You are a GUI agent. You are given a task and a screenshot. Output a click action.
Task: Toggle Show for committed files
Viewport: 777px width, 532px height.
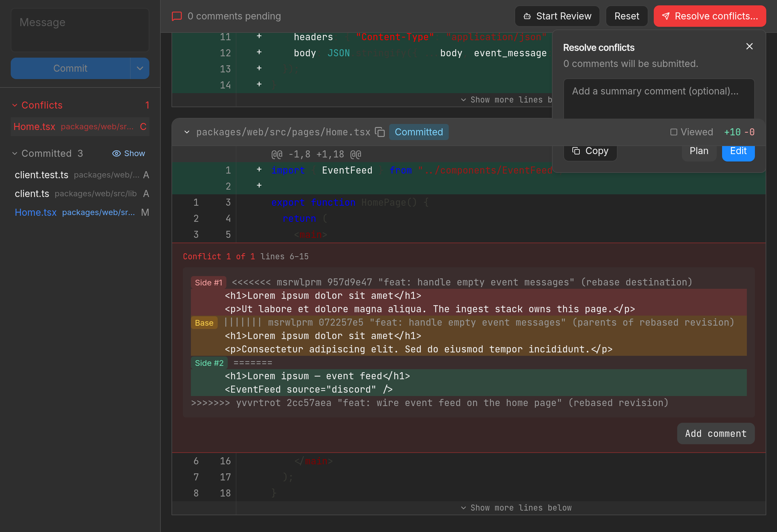[x=129, y=153]
